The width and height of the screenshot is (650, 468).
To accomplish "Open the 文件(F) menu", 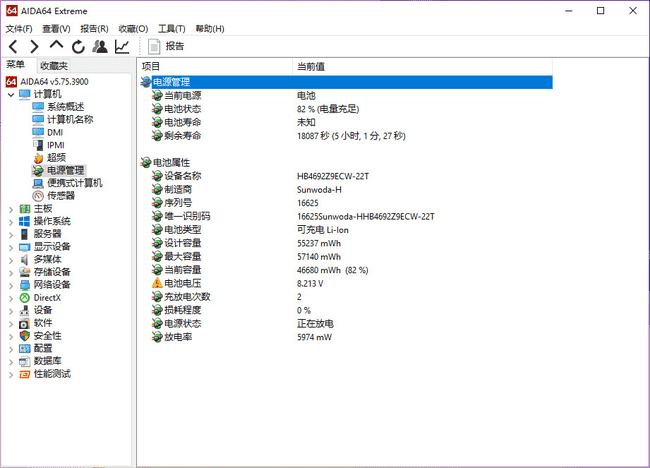I will coord(19,29).
